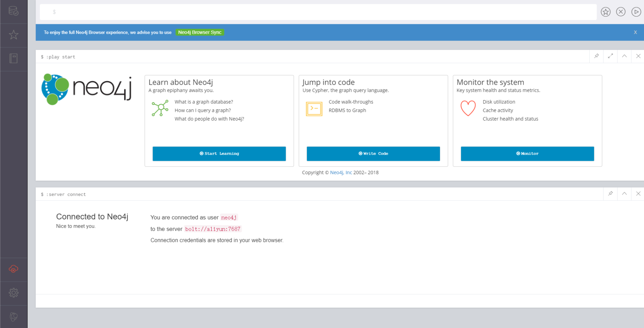Add the query to favorites via editor star
The image size is (644, 328).
tap(606, 12)
